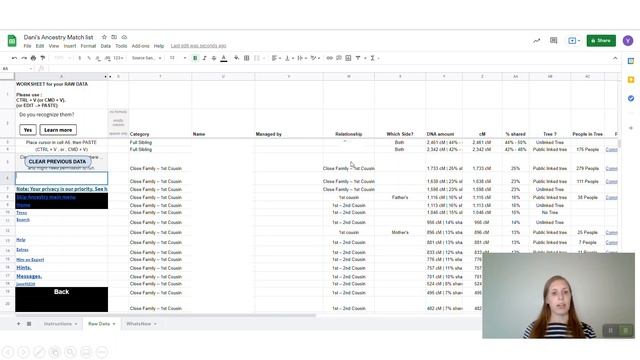Open the functions dropdown
640x360 pixels.
point(374,58)
